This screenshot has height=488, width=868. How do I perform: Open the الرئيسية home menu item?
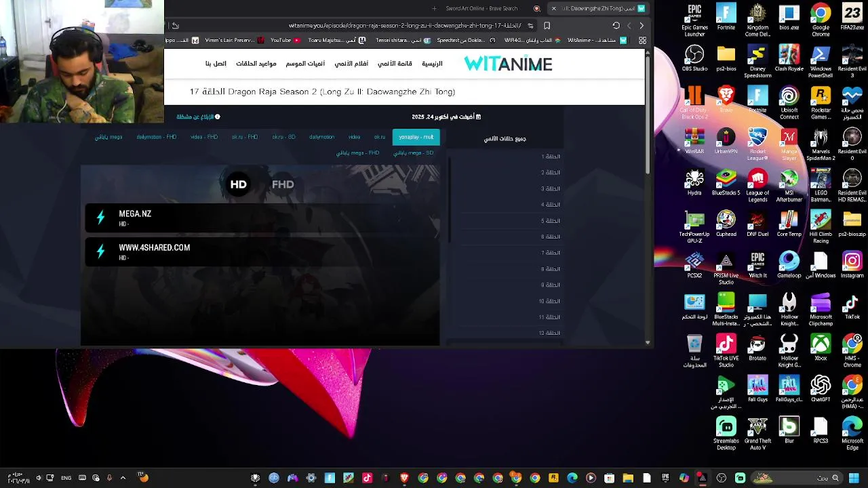tap(432, 64)
